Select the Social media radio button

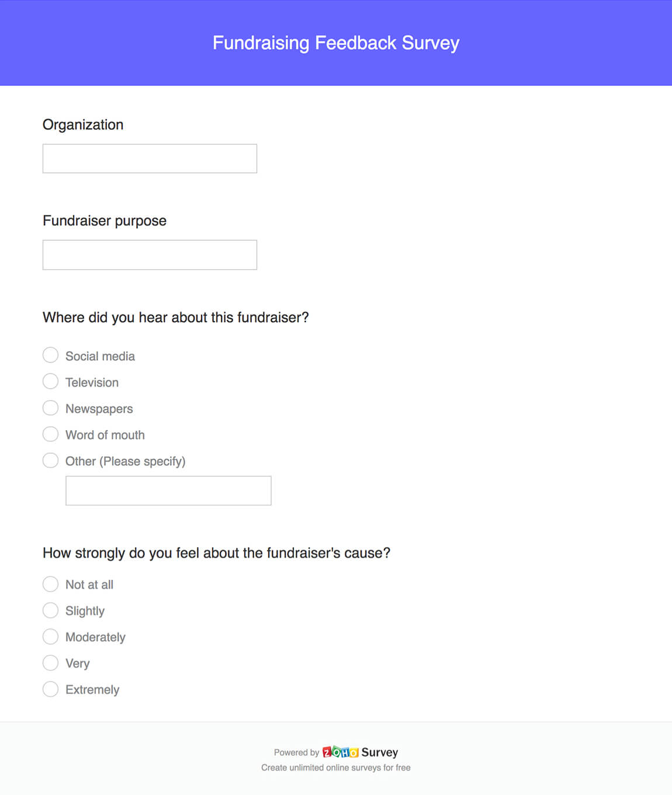pos(50,355)
